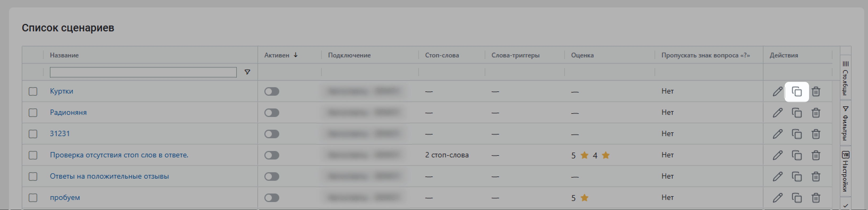Delete the Радионяня scenario
The width and height of the screenshot is (868, 210).
click(816, 113)
